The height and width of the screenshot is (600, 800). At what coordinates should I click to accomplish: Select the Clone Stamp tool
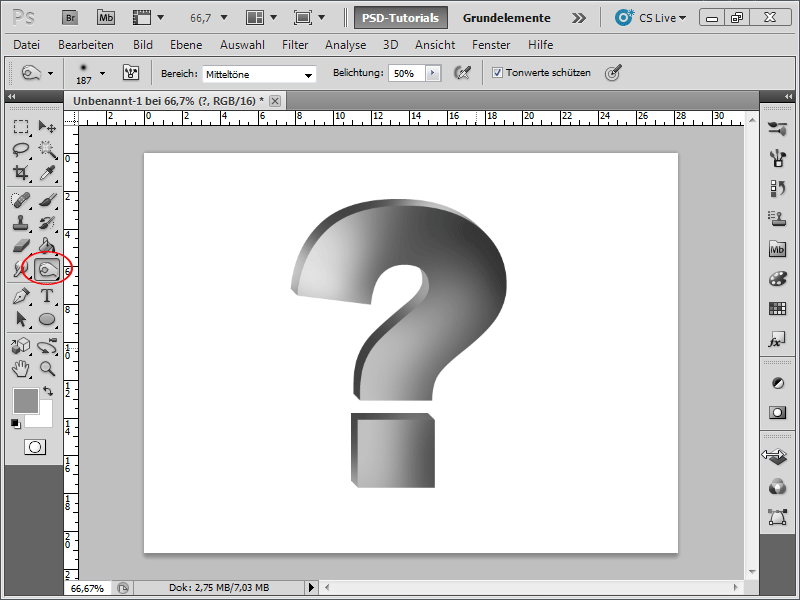click(21, 223)
